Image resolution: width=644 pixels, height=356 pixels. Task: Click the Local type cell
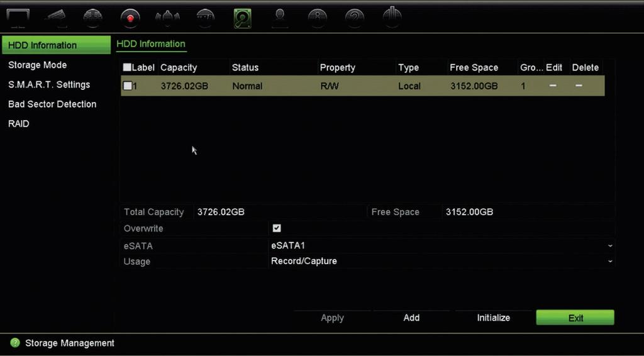click(x=409, y=86)
